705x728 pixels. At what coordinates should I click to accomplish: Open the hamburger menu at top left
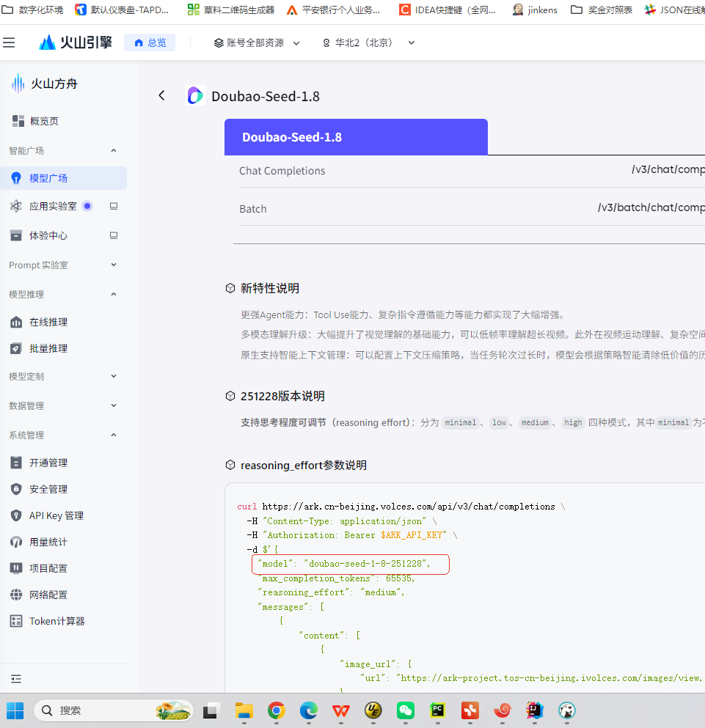[9, 43]
